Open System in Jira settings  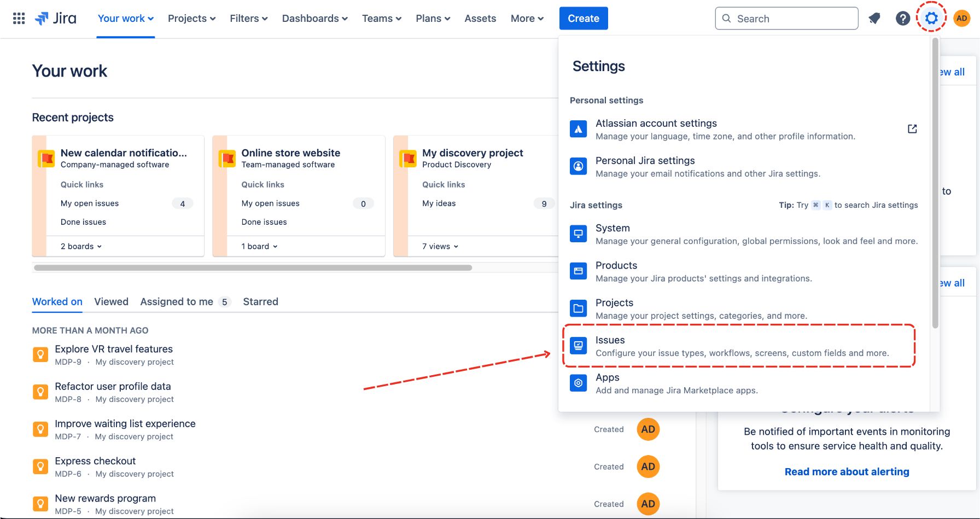[x=612, y=229]
